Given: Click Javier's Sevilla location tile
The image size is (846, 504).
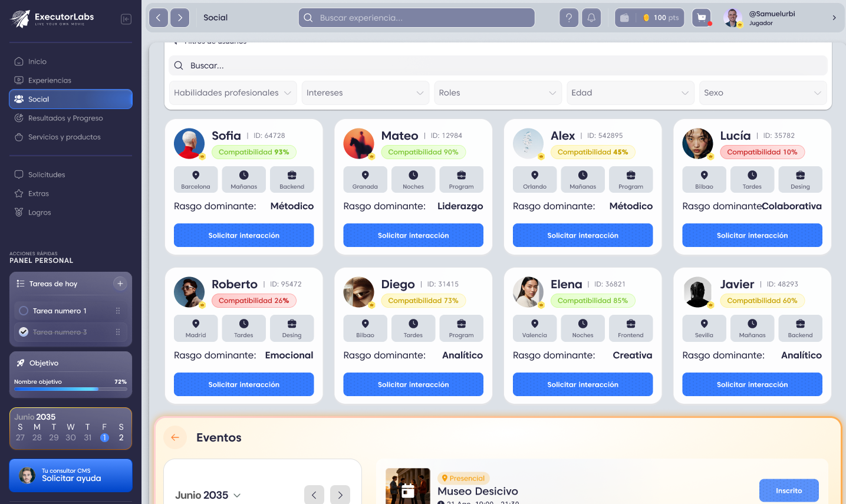Looking at the screenshot, I should click(x=705, y=328).
